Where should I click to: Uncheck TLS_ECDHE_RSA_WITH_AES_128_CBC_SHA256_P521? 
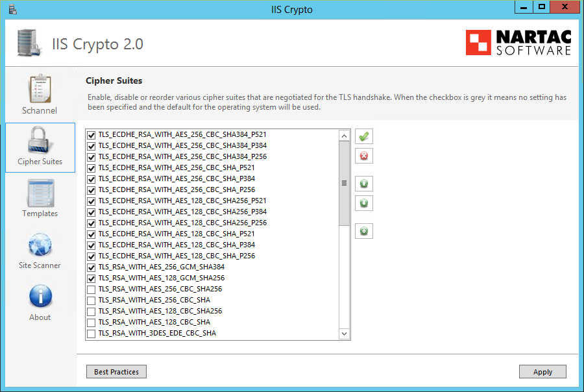tap(91, 201)
